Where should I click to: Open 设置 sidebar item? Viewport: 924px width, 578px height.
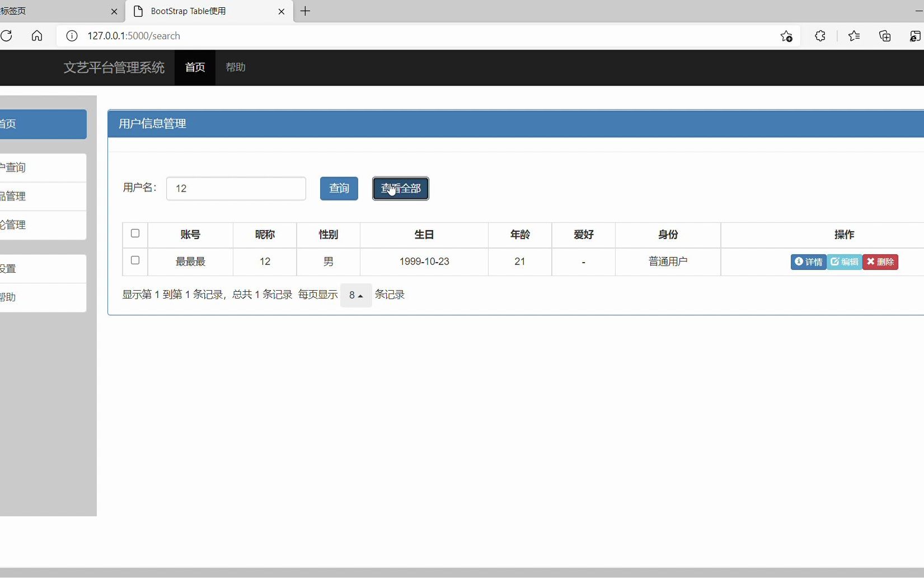tap(43, 268)
